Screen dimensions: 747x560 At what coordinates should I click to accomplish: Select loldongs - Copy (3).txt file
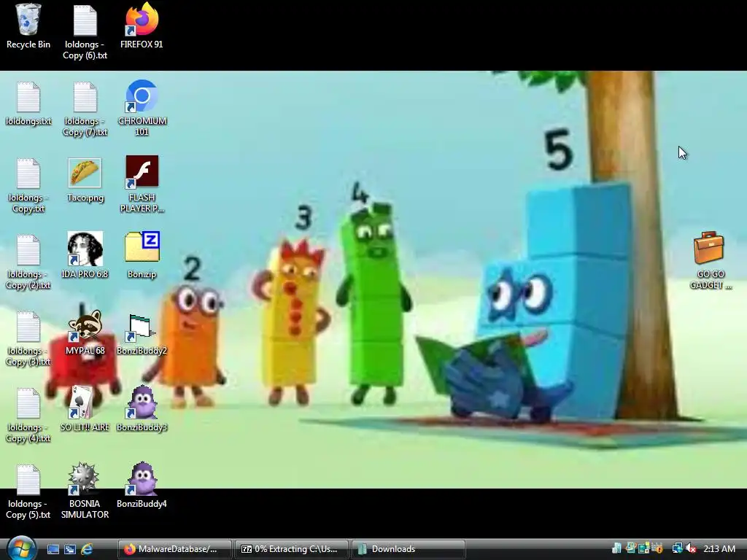(28, 338)
